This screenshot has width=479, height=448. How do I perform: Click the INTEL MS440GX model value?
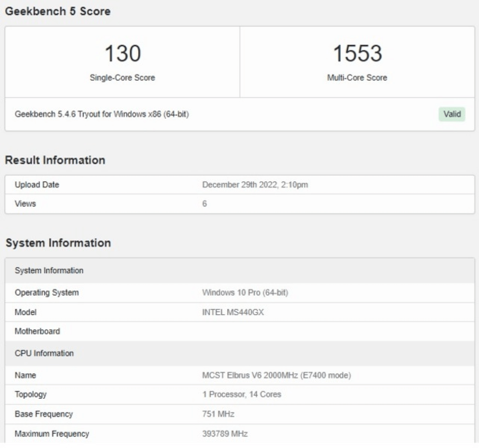pos(233,312)
